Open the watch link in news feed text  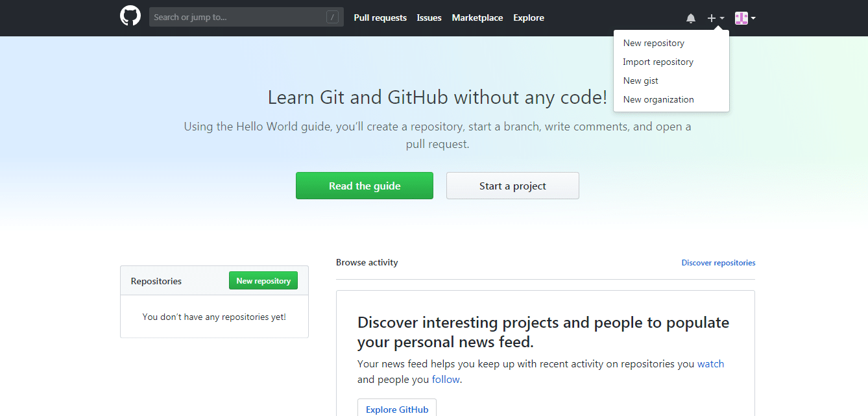tap(710, 364)
